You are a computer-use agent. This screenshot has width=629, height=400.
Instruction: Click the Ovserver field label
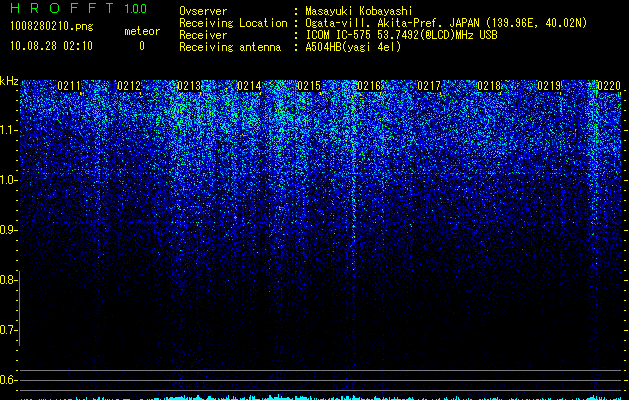(203, 11)
